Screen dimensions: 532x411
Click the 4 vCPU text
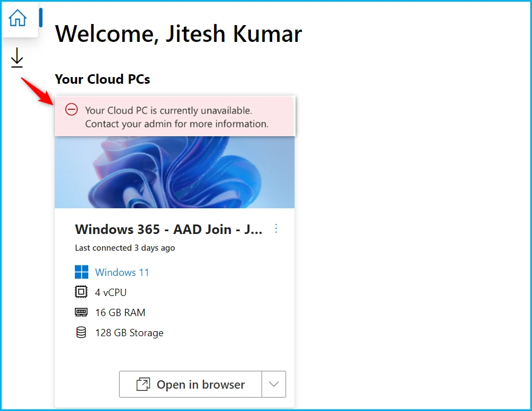pos(111,292)
